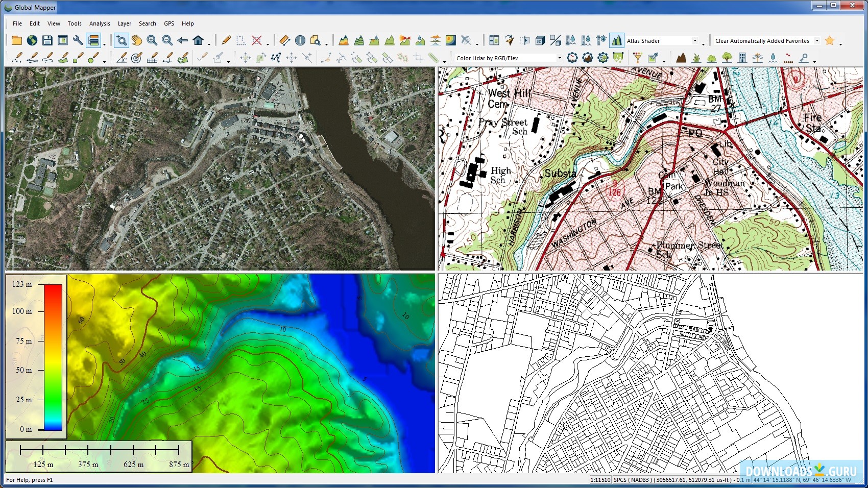Click the Measure tool icon
This screenshot has width=868, height=488.
point(285,40)
